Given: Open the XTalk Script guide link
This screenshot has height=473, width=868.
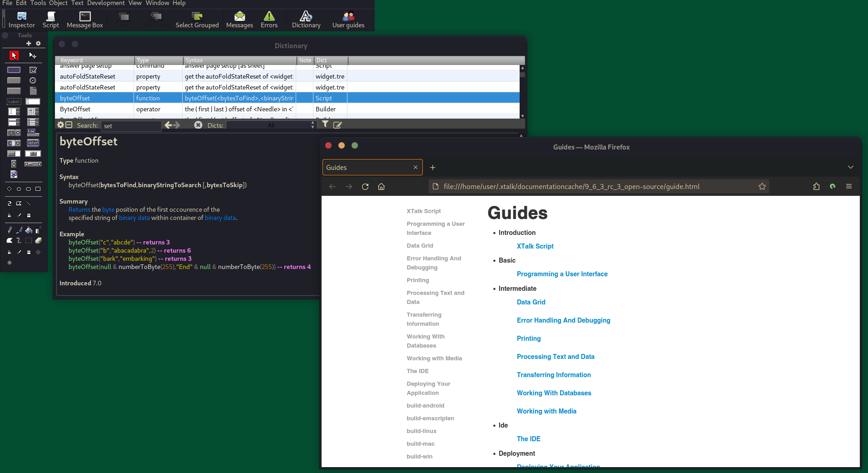Looking at the screenshot, I should [535, 246].
